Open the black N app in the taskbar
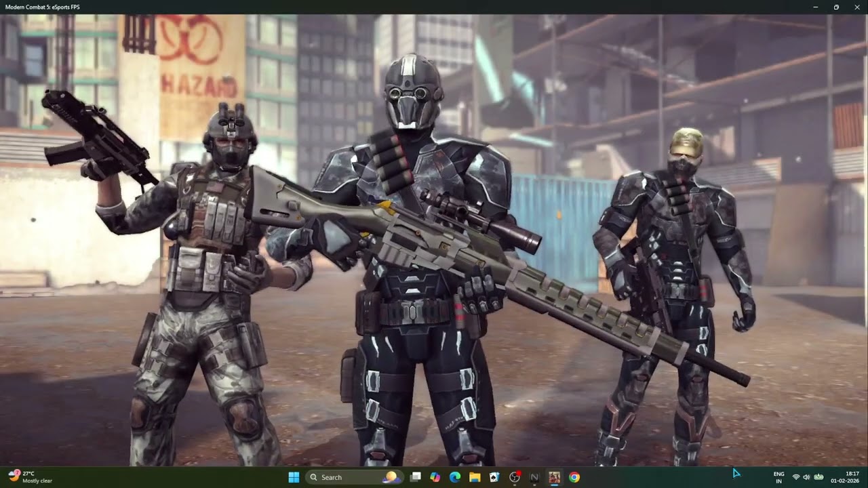This screenshot has height=488, width=868. pos(534,477)
